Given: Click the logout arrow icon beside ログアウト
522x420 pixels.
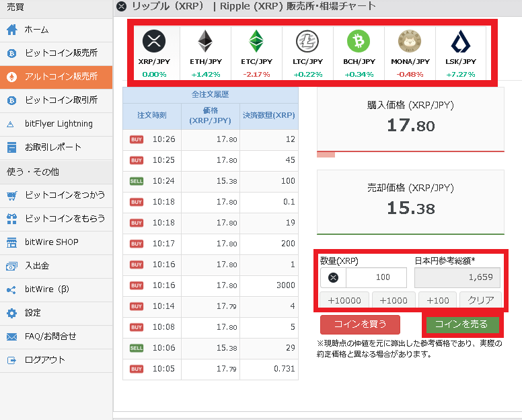Looking at the screenshot, I should click(x=11, y=360).
